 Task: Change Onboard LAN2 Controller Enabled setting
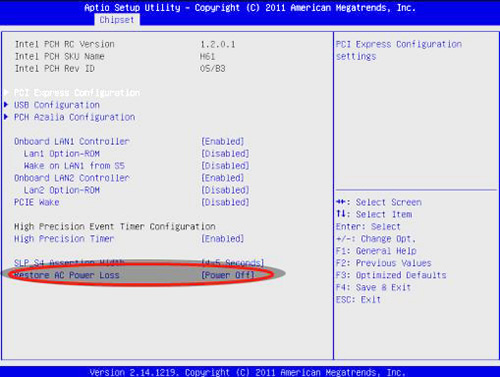[223, 178]
